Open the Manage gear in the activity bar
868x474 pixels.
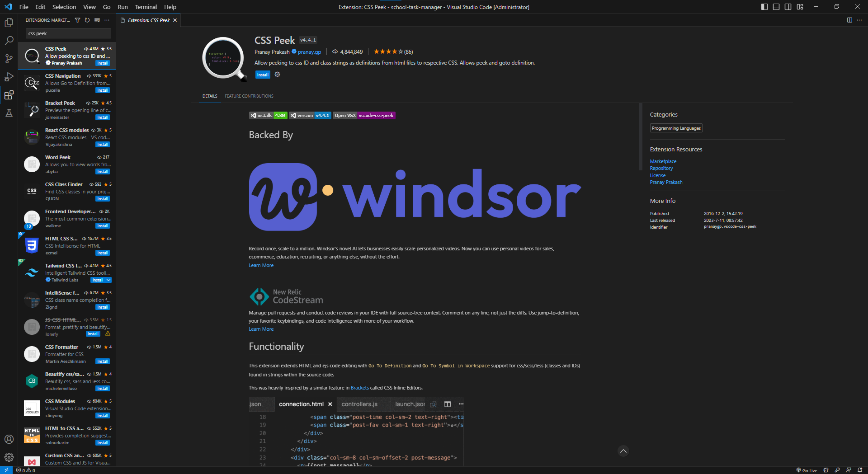point(9,457)
